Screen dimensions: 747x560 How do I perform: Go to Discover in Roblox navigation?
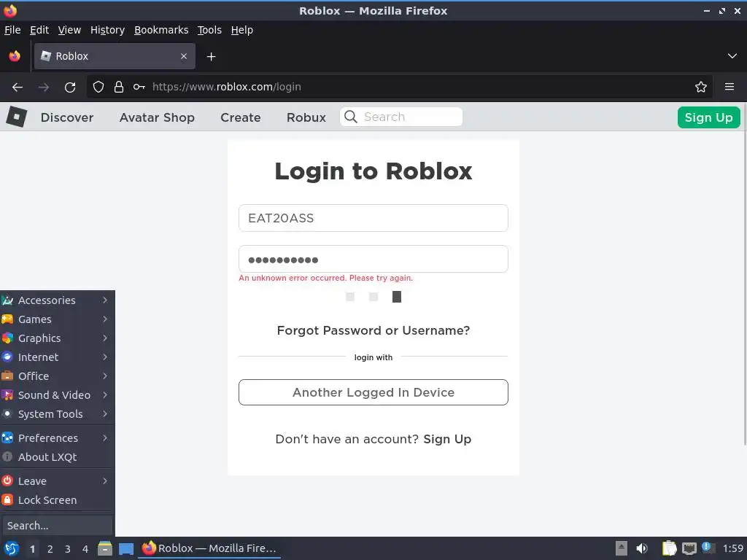[67, 117]
